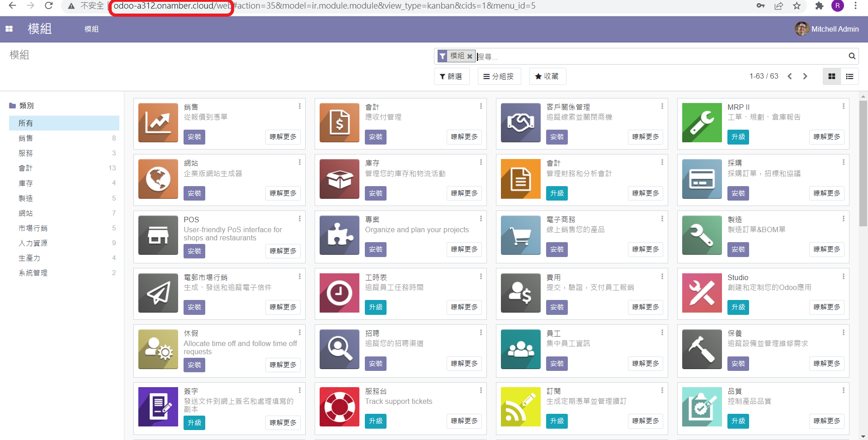Select the 所有 category
Screen dimensions: 868x440
64,123
